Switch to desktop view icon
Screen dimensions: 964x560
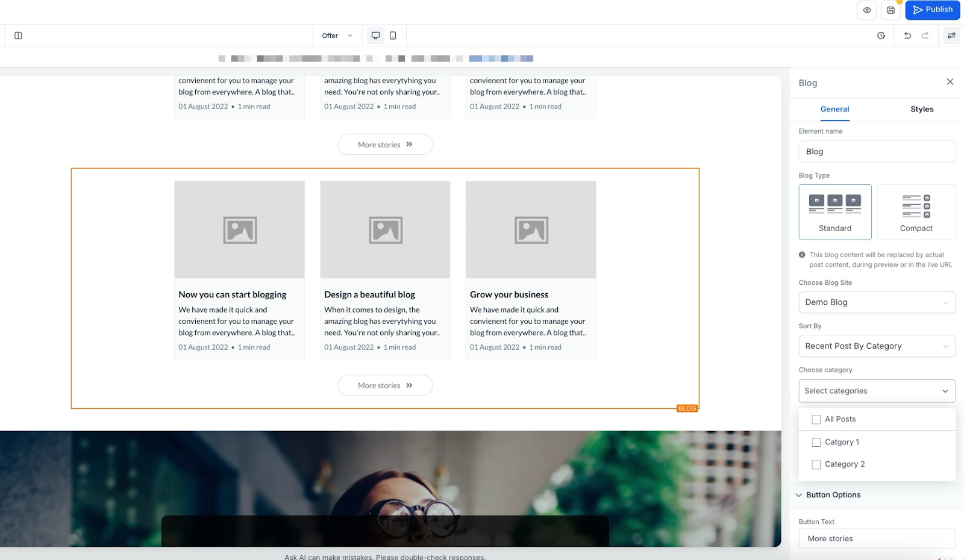(375, 36)
